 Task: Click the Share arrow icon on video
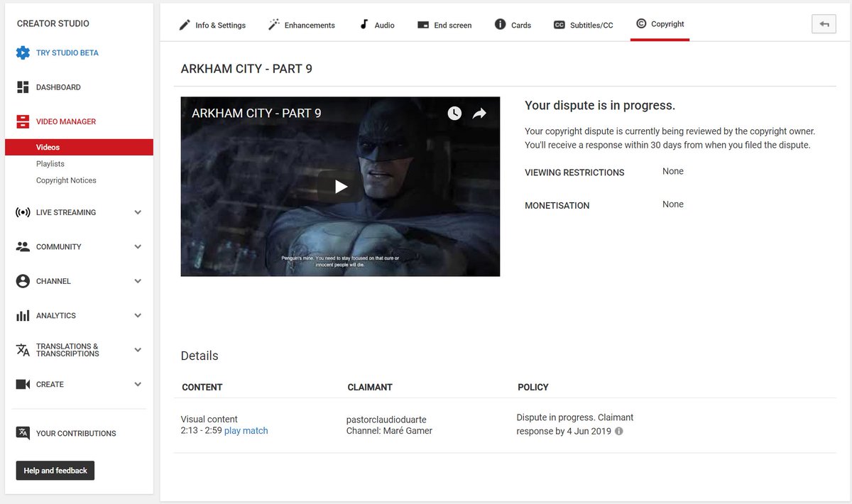[479, 113]
